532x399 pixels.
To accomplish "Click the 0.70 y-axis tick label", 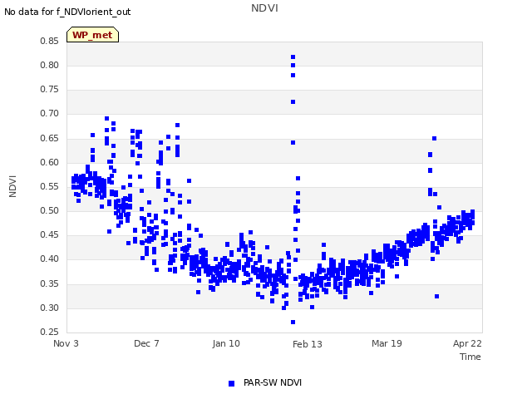I will (50, 114).
